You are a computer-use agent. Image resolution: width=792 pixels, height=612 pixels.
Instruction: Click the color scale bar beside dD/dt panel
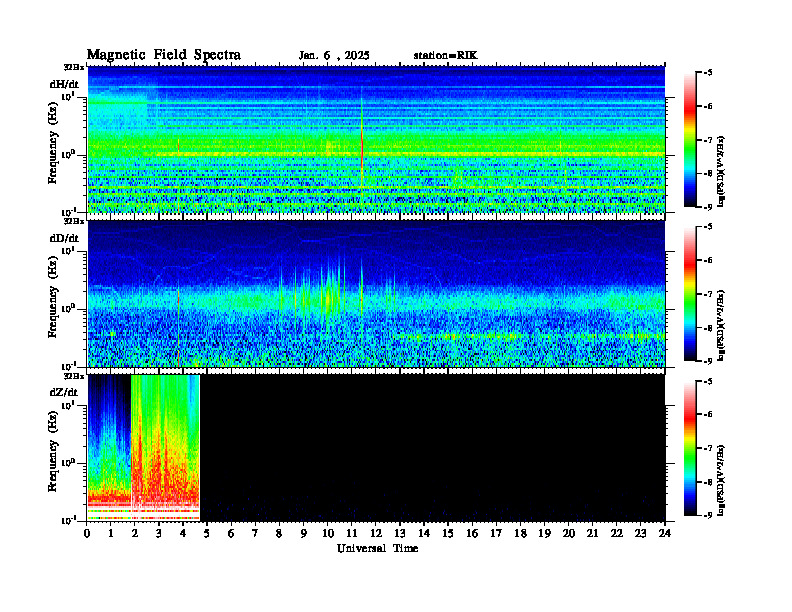point(690,294)
